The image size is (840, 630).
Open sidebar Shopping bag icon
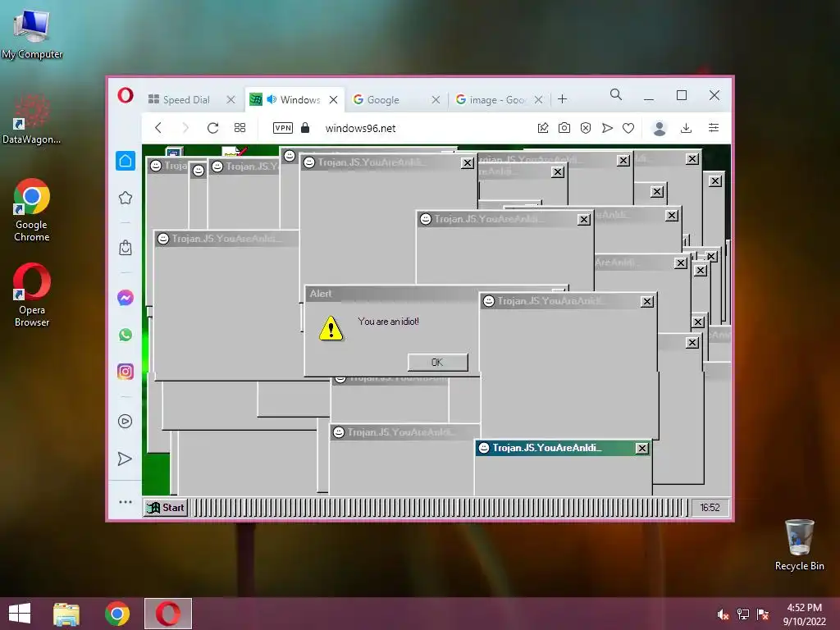[126, 248]
